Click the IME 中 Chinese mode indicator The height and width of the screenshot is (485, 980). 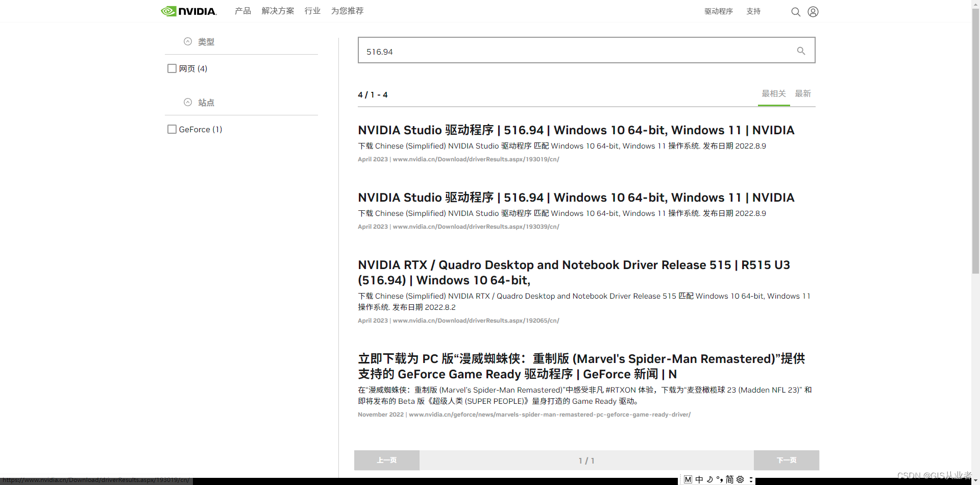pyautogui.click(x=699, y=479)
